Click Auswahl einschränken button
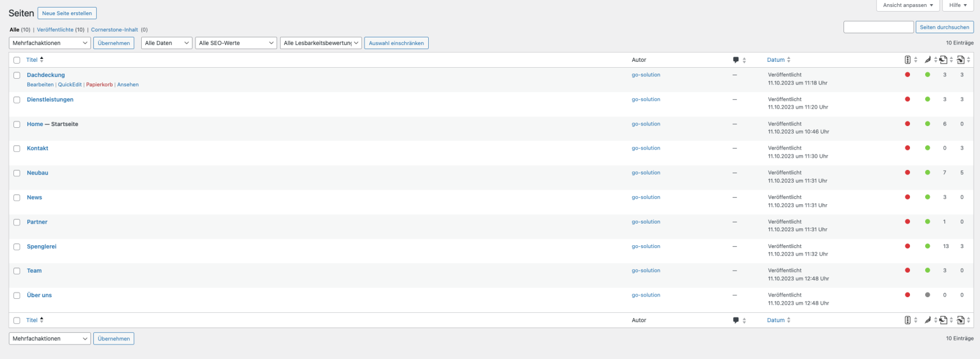The width and height of the screenshot is (980, 359). 396,43
